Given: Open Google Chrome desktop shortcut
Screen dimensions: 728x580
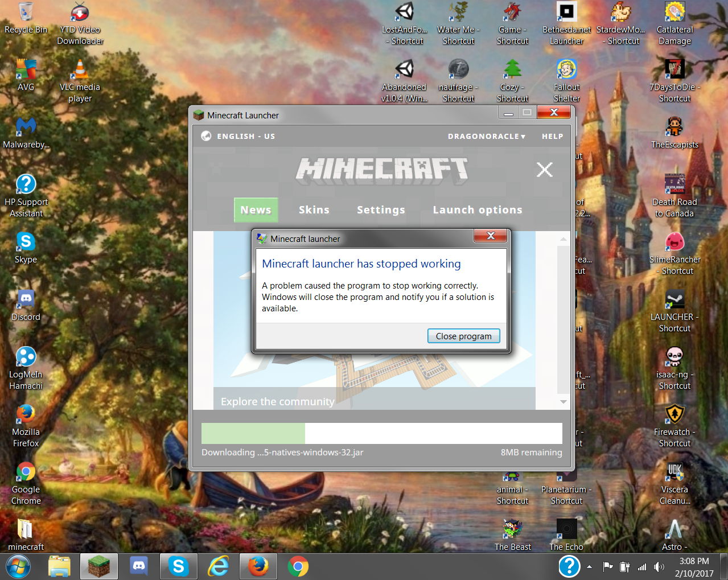Looking at the screenshot, I should pos(26,483).
